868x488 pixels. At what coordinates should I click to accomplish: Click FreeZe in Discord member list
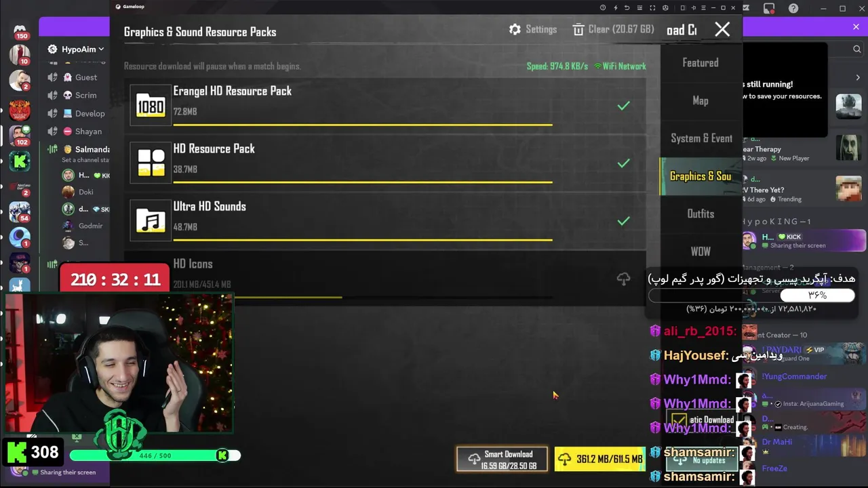pyautogui.click(x=774, y=468)
